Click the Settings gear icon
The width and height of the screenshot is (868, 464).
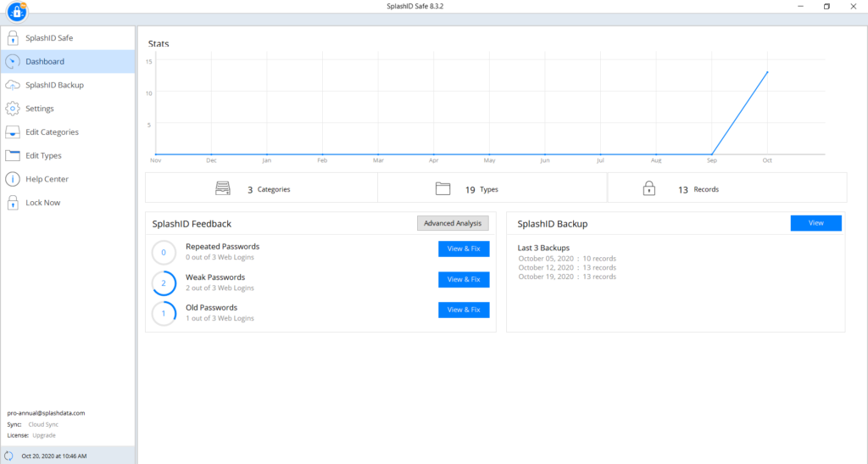point(13,109)
